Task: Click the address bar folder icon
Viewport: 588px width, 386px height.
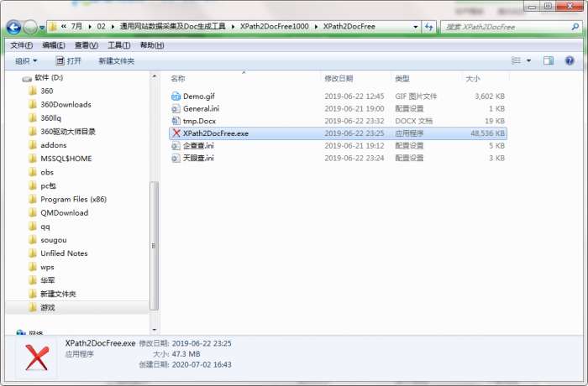Action: [x=53, y=27]
